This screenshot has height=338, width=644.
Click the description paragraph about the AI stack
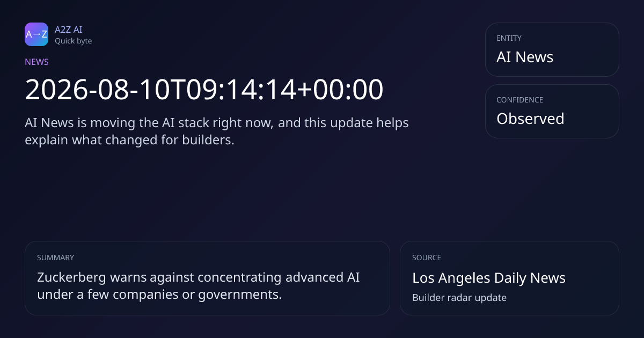tap(217, 131)
